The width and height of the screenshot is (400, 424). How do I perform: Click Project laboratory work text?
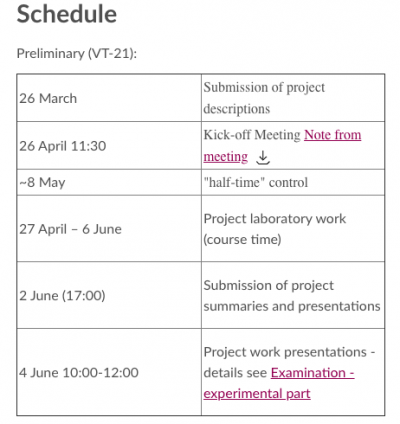tap(275, 219)
